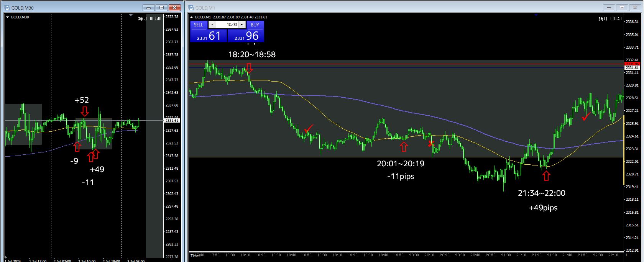Click the +49 label on the M30 chart
This screenshot has width=644, height=262.
(x=97, y=169)
